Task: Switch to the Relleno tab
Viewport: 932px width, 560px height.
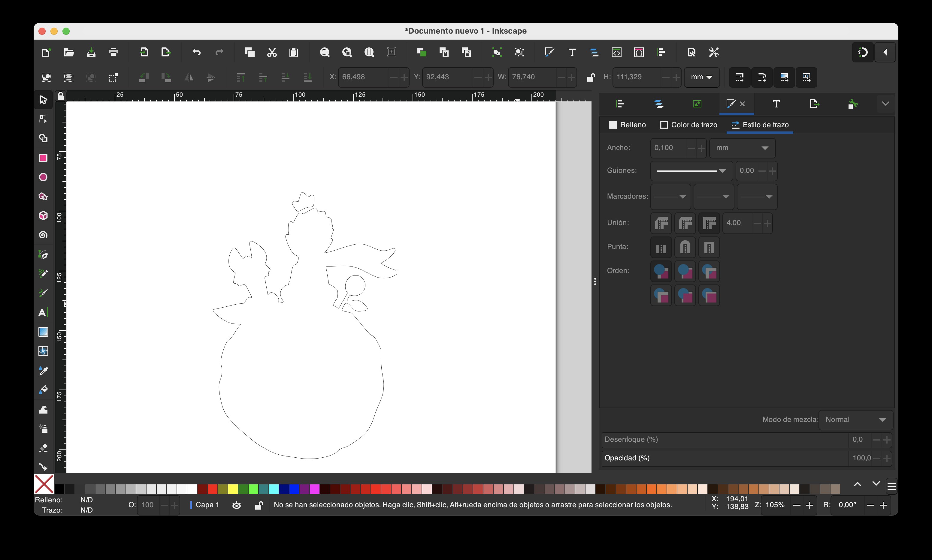Action: (627, 125)
